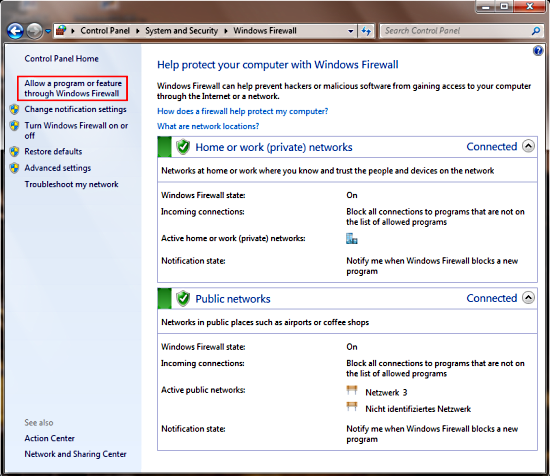550x476 pixels.
Task: Open Allow a program or feature link
Action: coord(73,88)
